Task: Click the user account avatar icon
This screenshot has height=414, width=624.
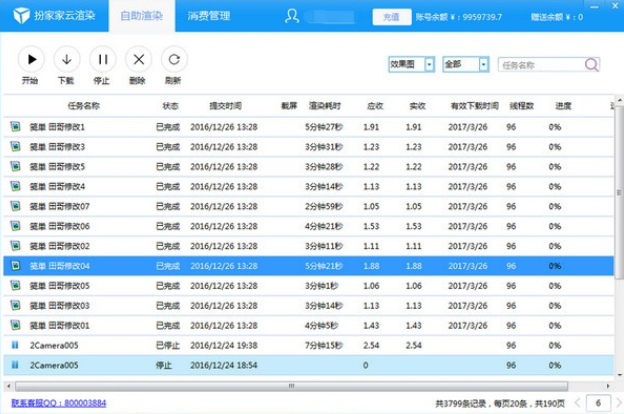Action: pyautogui.click(x=292, y=16)
